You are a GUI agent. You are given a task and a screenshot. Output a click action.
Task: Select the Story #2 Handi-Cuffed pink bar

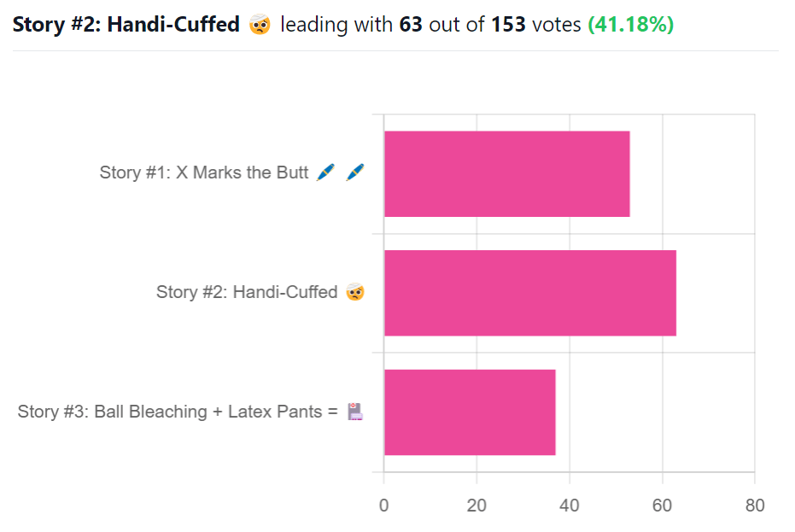tap(530, 293)
